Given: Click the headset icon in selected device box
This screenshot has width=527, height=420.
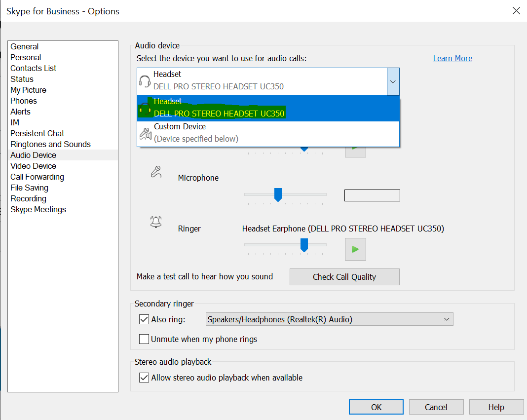Looking at the screenshot, I should click(145, 81).
